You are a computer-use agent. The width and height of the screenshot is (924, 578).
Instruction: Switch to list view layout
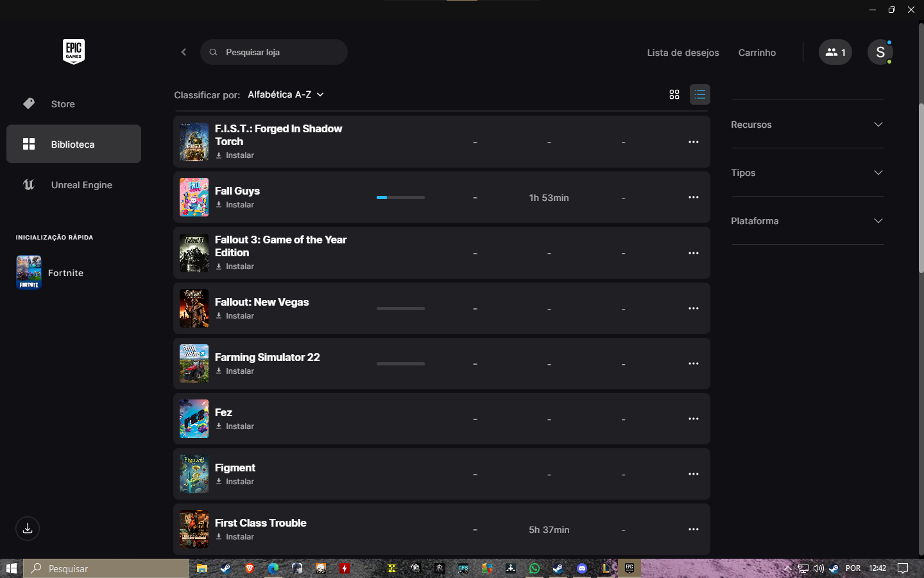coord(700,94)
